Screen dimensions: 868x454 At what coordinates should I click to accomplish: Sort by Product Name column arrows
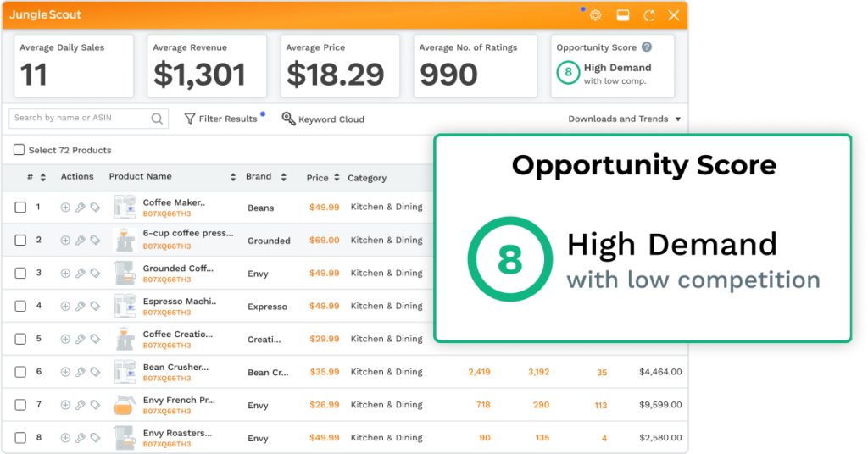pyautogui.click(x=233, y=178)
